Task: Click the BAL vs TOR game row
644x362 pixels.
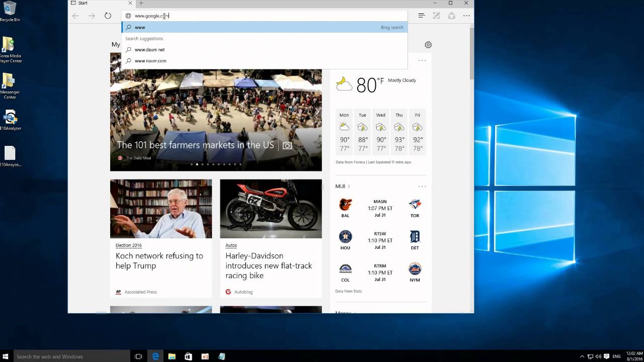Action: 380,208
